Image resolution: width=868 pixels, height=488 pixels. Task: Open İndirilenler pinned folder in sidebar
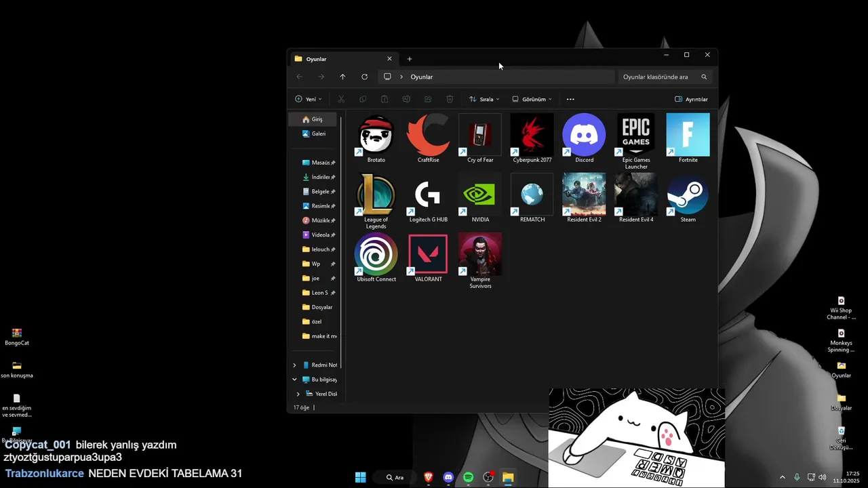point(319,177)
